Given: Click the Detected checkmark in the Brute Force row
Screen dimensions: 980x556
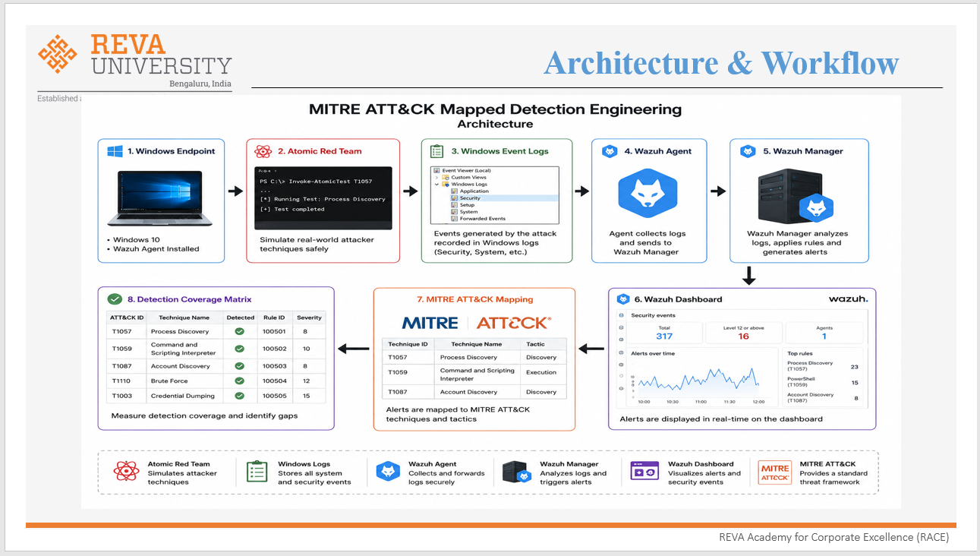Looking at the screenshot, I should tap(239, 381).
